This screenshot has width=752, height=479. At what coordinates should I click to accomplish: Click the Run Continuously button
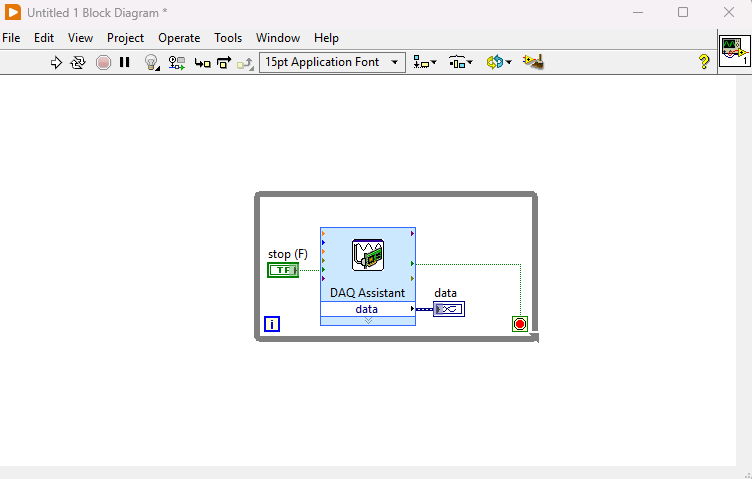(x=78, y=62)
